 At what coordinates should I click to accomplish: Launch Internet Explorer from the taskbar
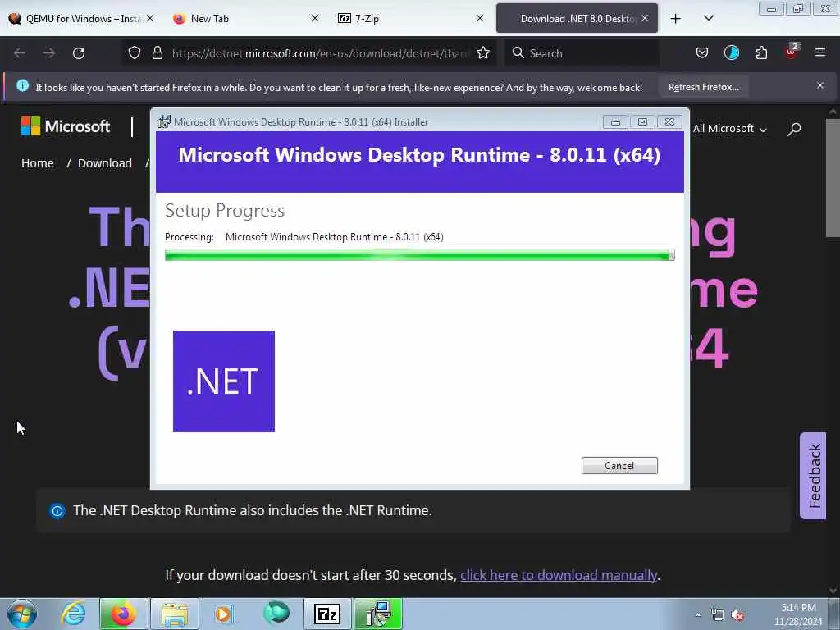pos(73,614)
